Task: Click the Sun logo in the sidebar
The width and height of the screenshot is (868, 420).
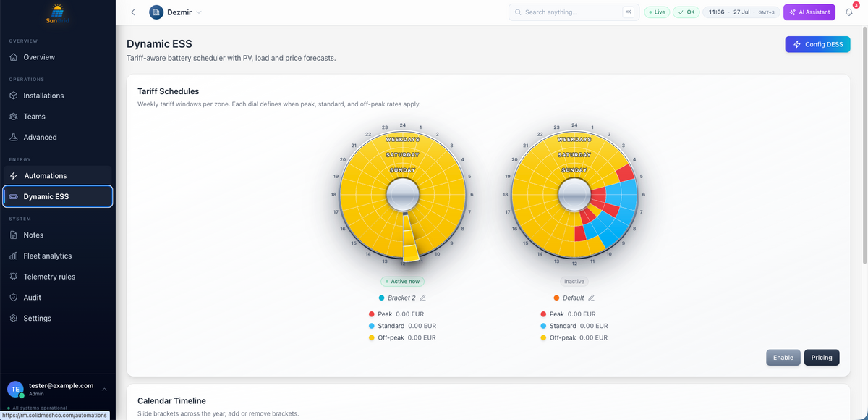Action: pyautogui.click(x=58, y=14)
